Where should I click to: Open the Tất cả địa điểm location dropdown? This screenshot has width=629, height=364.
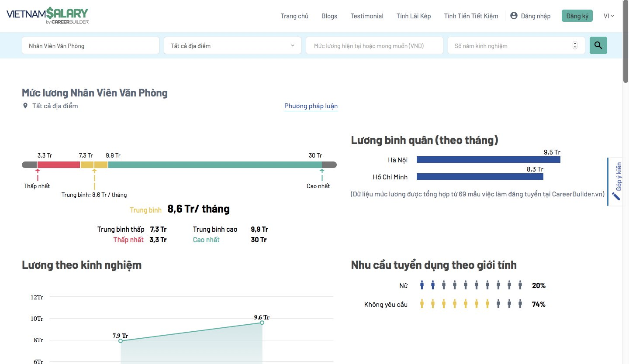pos(232,45)
